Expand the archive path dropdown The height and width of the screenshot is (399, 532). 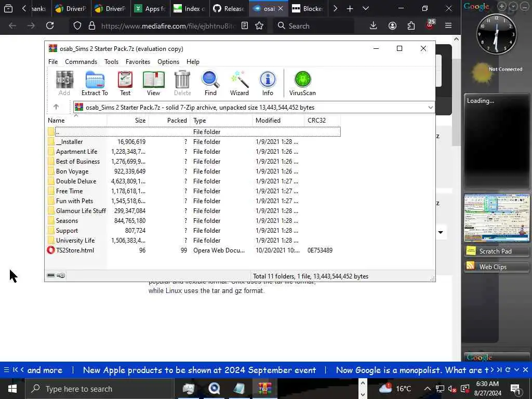coord(430,108)
